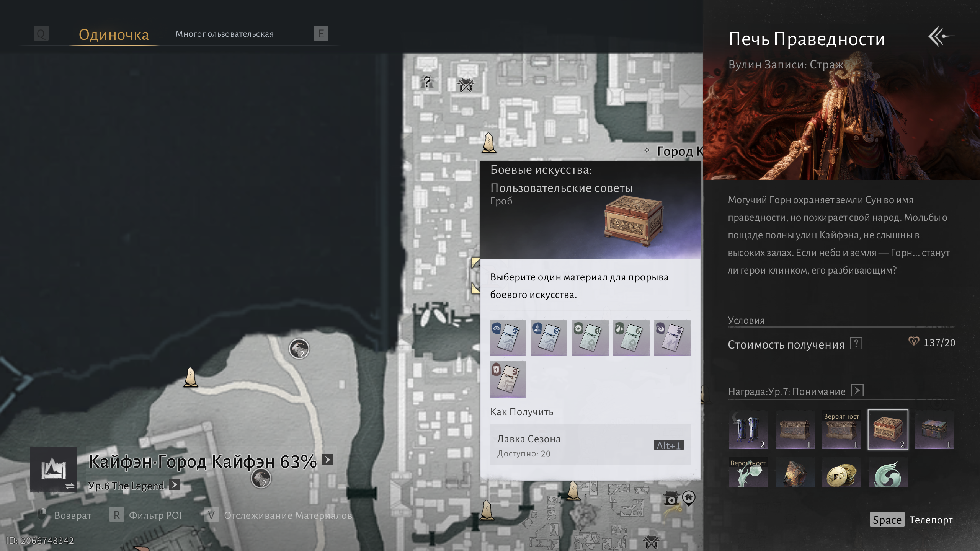Expand the Награда Ур.7 Понимание arrow
The height and width of the screenshot is (551, 980).
[x=857, y=391]
